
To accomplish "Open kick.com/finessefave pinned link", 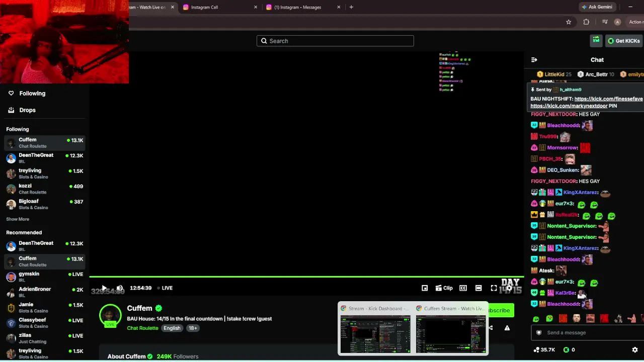I will 608,99.
